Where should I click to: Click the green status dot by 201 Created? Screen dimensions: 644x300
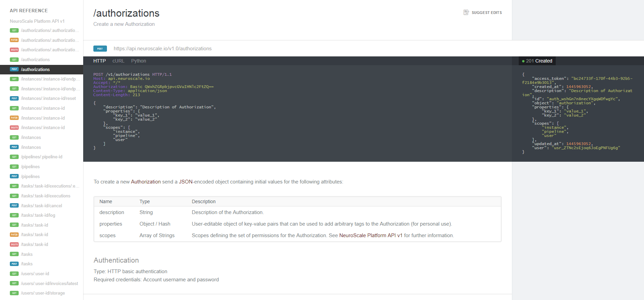pyautogui.click(x=523, y=61)
